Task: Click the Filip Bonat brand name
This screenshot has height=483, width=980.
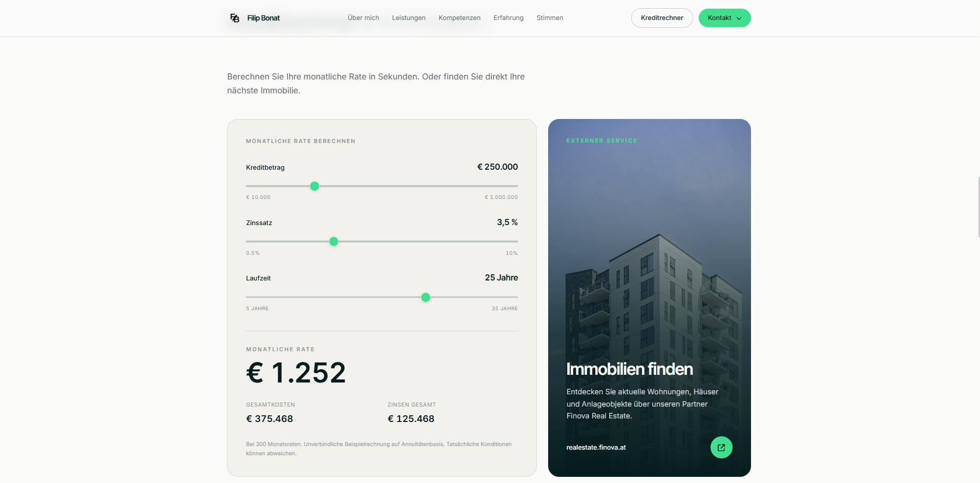Action: click(263, 18)
